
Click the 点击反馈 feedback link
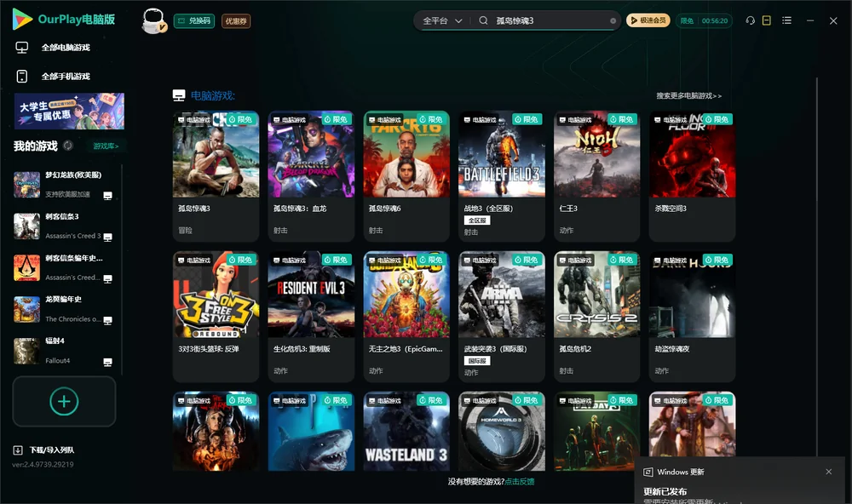520,481
